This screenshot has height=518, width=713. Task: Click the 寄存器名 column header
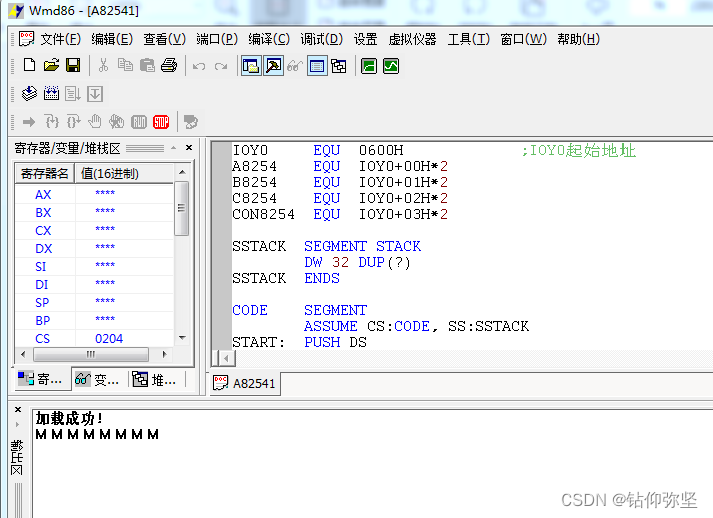point(45,174)
